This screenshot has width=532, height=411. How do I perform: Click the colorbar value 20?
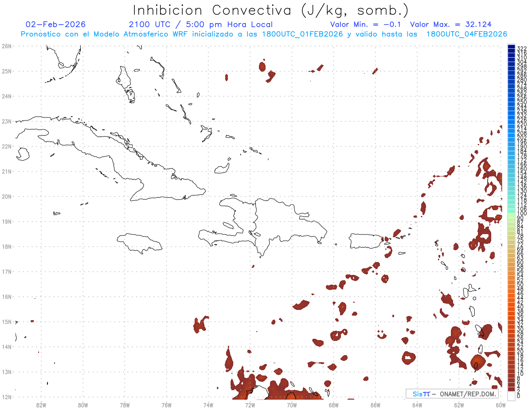(520, 352)
